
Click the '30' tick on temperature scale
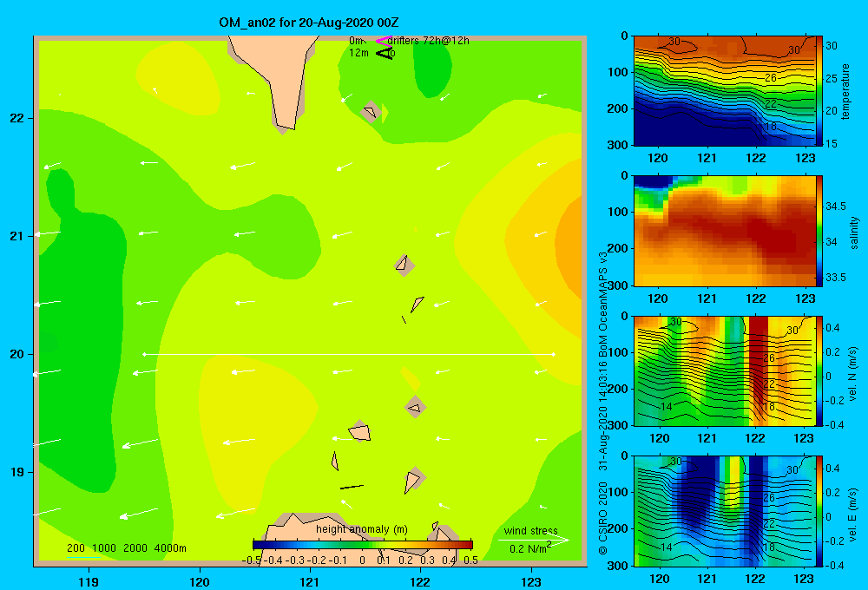click(x=832, y=46)
